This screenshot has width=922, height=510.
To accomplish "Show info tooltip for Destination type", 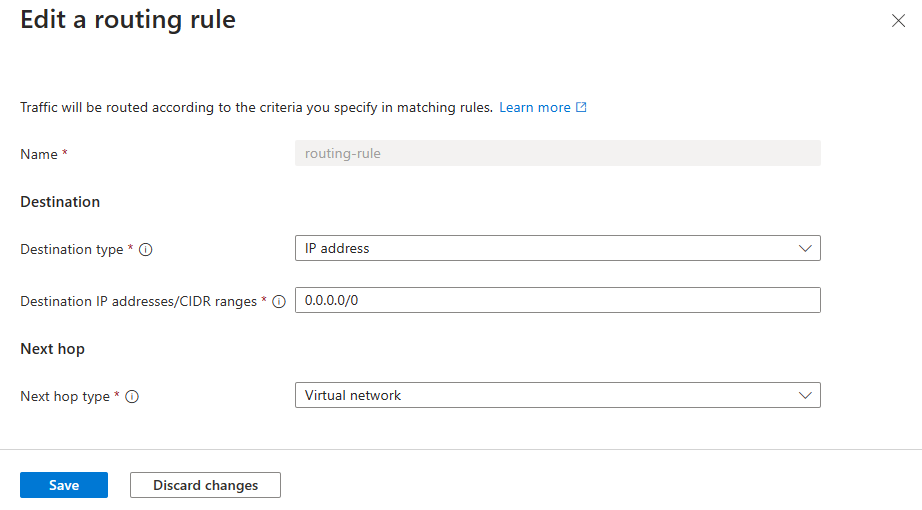I will (x=145, y=250).
